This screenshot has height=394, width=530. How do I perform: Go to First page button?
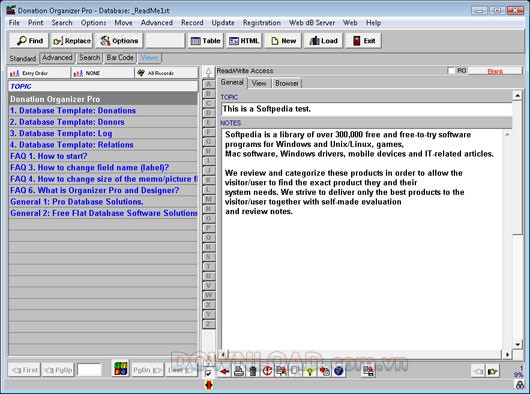click(24, 370)
